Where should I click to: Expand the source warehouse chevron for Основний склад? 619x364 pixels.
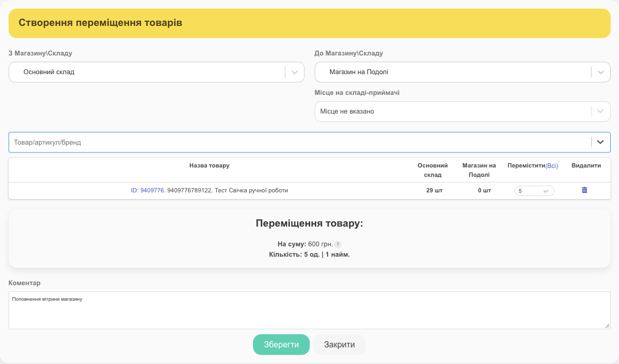pos(294,72)
